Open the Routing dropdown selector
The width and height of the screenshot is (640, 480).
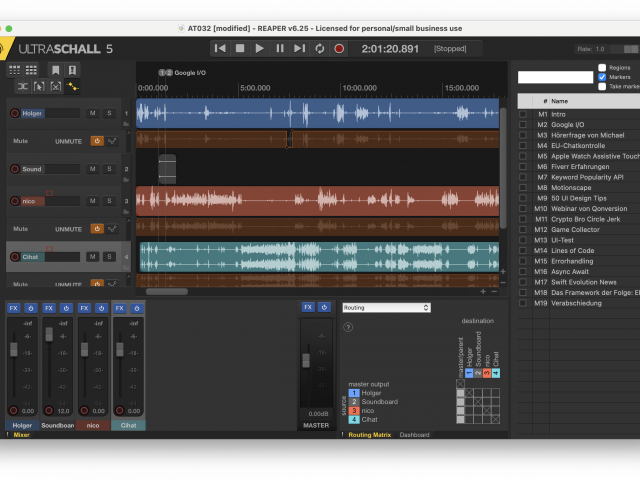coord(386,308)
